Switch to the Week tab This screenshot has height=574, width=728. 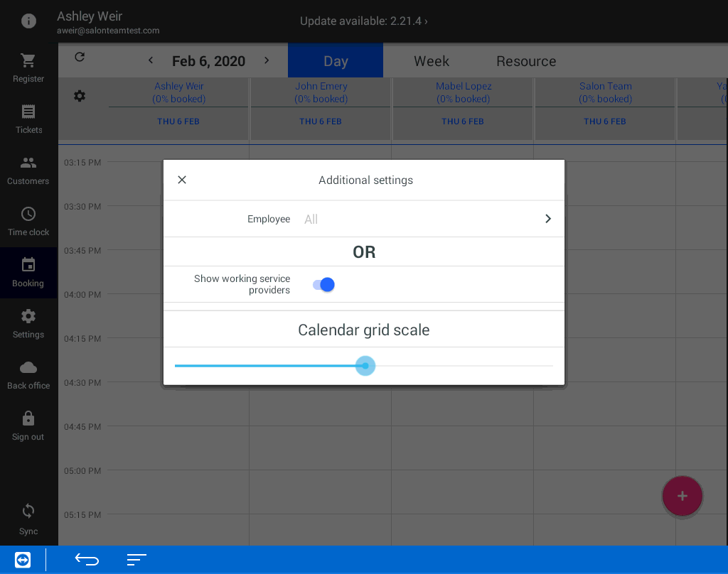pyautogui.click(x=432, y=61)
